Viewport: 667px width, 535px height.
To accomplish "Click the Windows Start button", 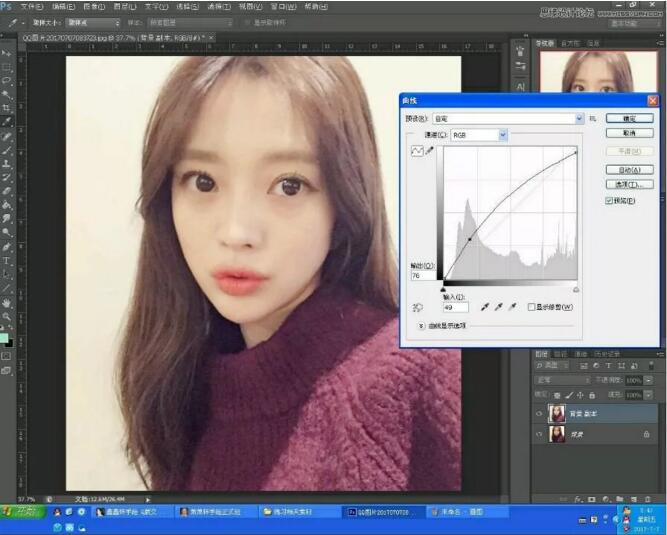I will tap(21, 511).
